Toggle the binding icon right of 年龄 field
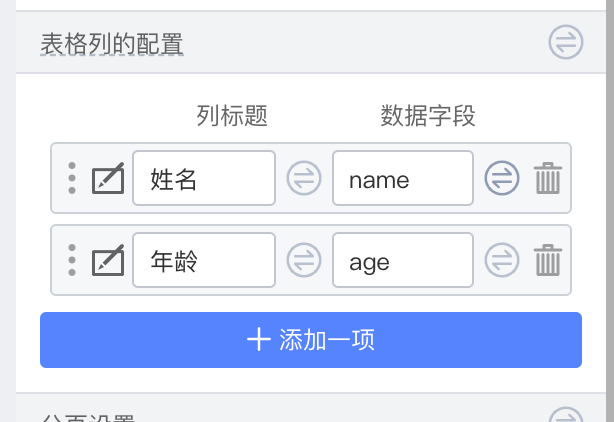 (303, 261)
